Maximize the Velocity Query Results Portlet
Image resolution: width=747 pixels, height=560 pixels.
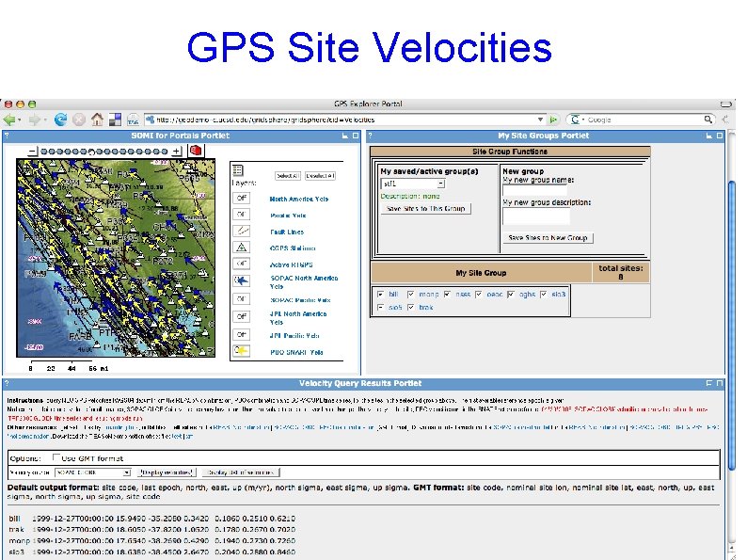(x=720, y=383)
